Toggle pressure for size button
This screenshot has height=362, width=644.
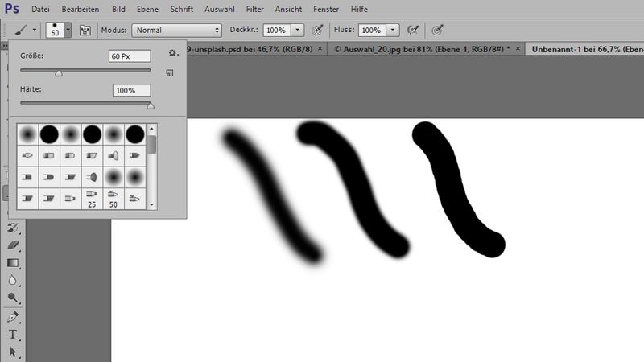(x=437, y=30)
